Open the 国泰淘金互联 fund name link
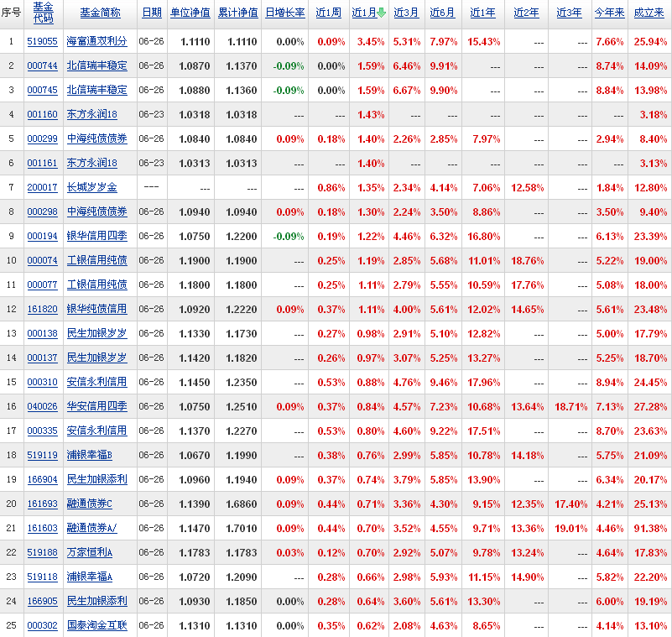 (x=96, y=625)
